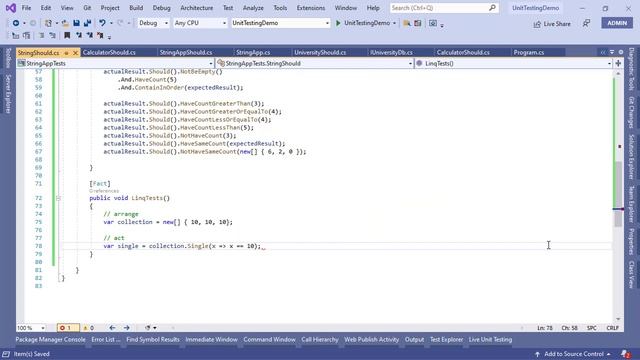Open the document tab overflow list arrow
This screenshot has width=640, height=360.
coord(612,52)
